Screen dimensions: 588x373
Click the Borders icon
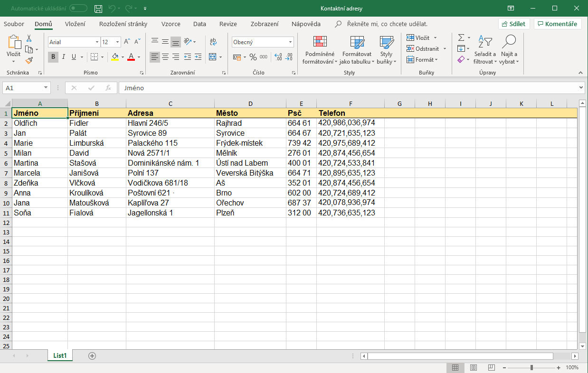[94, 57]
